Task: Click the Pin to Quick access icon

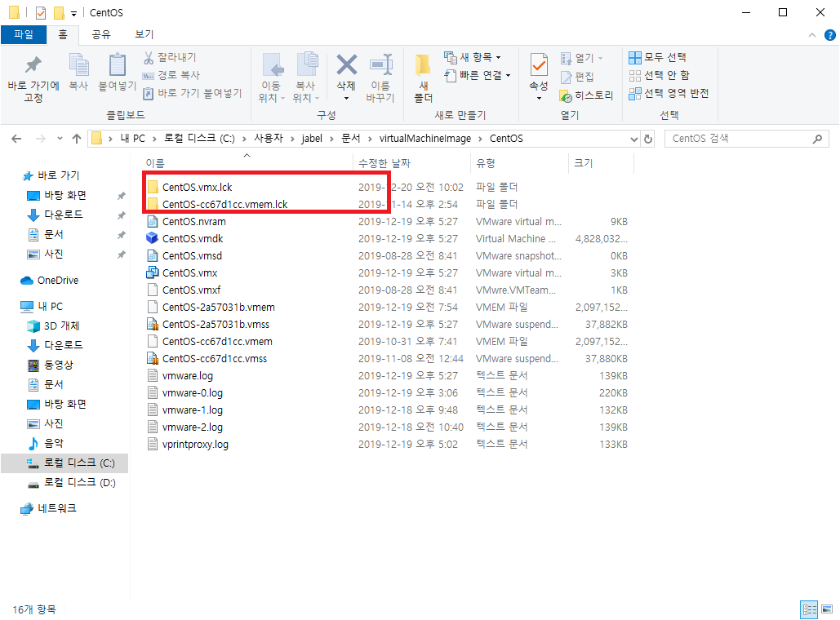Action: 33,78
